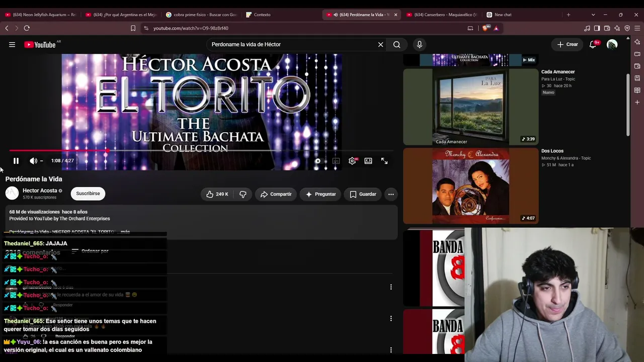Start voice search with the microphone
The height and width of the screenshot is (362, 644).
point(420,45)
